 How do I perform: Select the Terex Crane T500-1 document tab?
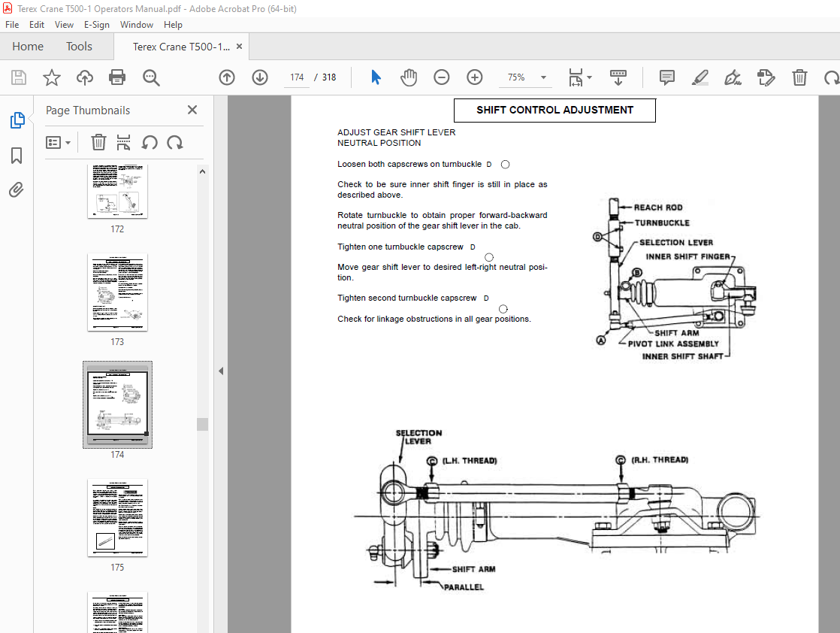coord(181,47)
